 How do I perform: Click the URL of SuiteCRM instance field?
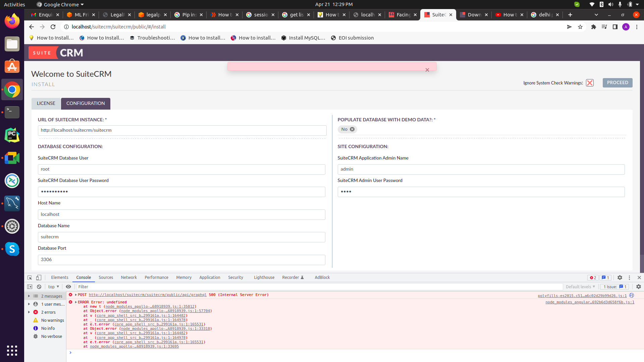(x=182, y=130)
